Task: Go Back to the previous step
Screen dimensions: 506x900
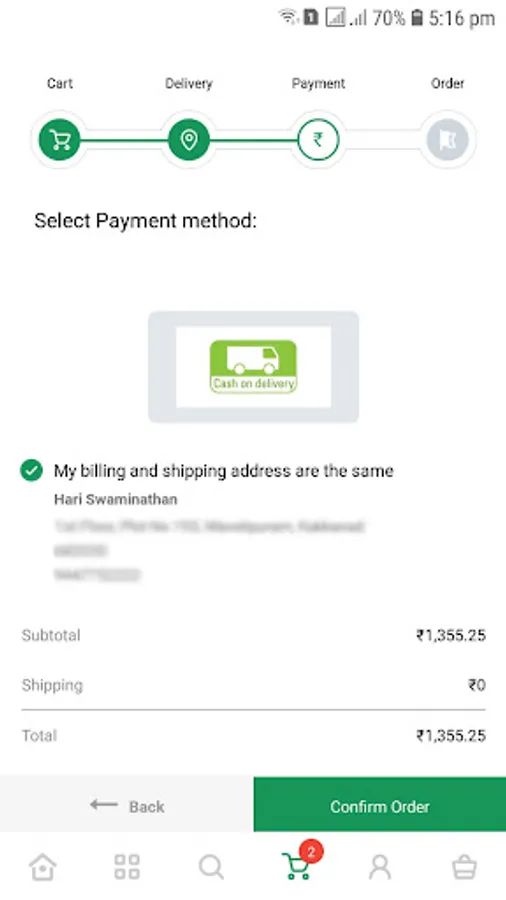Action: [127, 805]
